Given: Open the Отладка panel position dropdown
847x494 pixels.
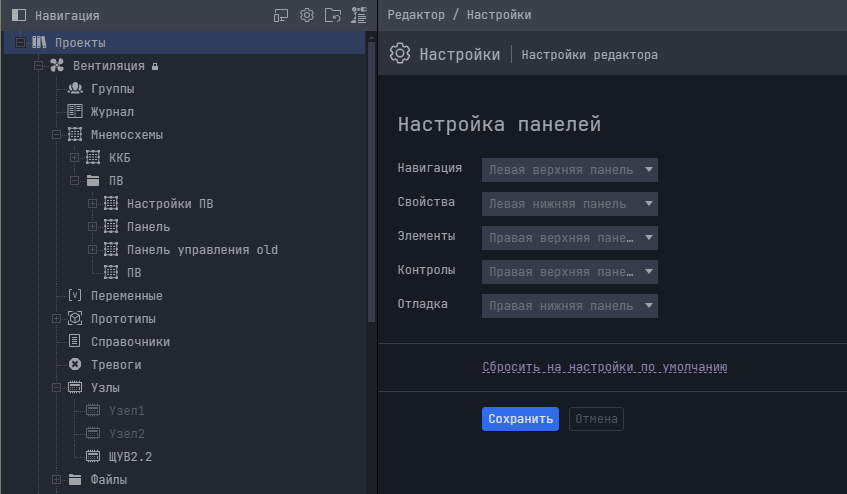Looking at the screenshot, I should (x=569, y=306).
